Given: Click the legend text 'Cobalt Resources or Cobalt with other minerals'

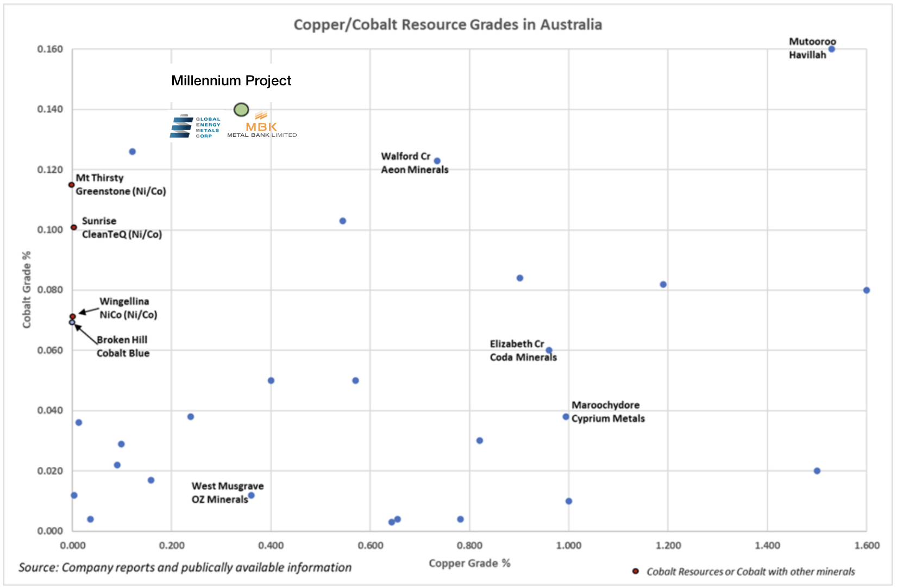Looking at the screenshot, I should (750, 572).
